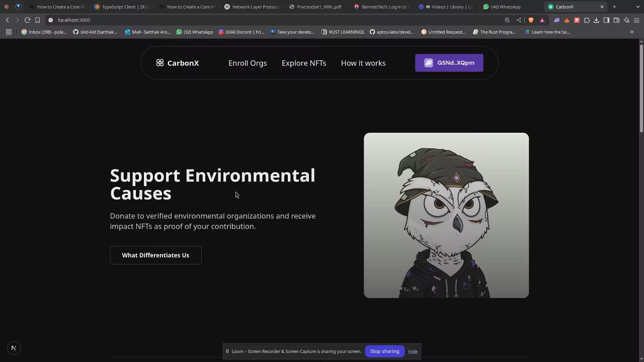Hide the Loom screen sharing notification

413,351
